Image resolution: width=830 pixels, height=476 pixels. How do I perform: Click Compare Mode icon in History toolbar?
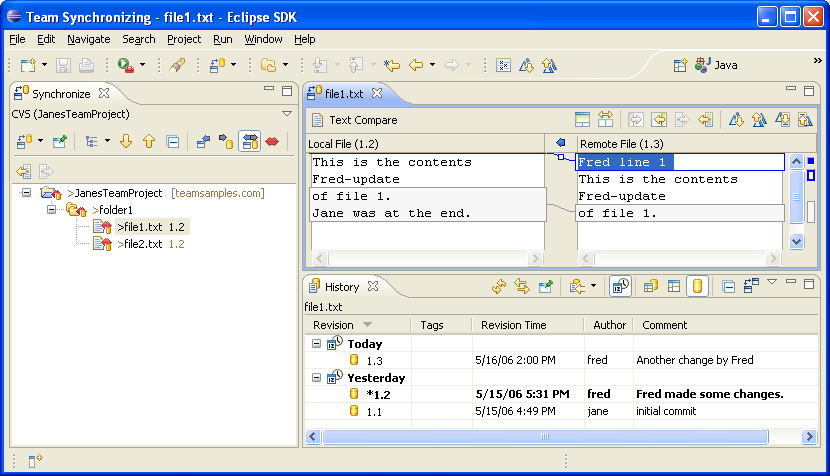pyautogui.click(x=751, y=286)
